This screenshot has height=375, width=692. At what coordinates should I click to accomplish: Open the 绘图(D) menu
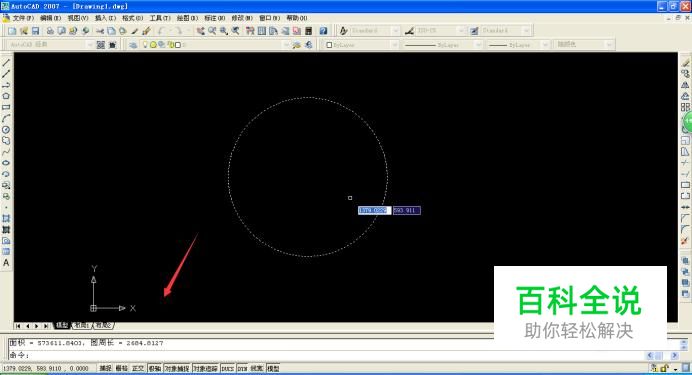pos(188,18)
